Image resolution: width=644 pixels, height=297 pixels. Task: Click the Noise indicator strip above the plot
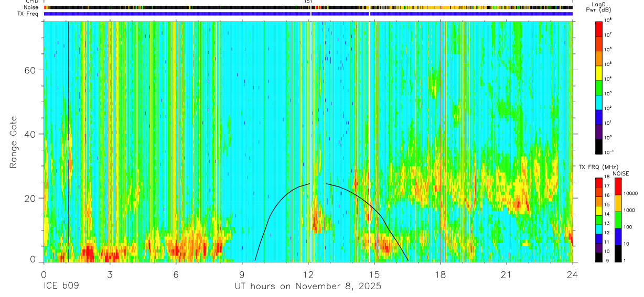tap(308, 7)
